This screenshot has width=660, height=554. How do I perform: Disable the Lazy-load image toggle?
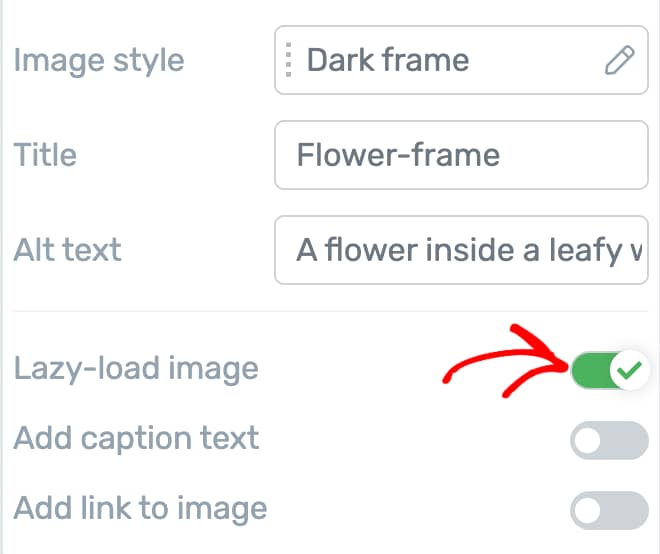click(x=609, y=370)
